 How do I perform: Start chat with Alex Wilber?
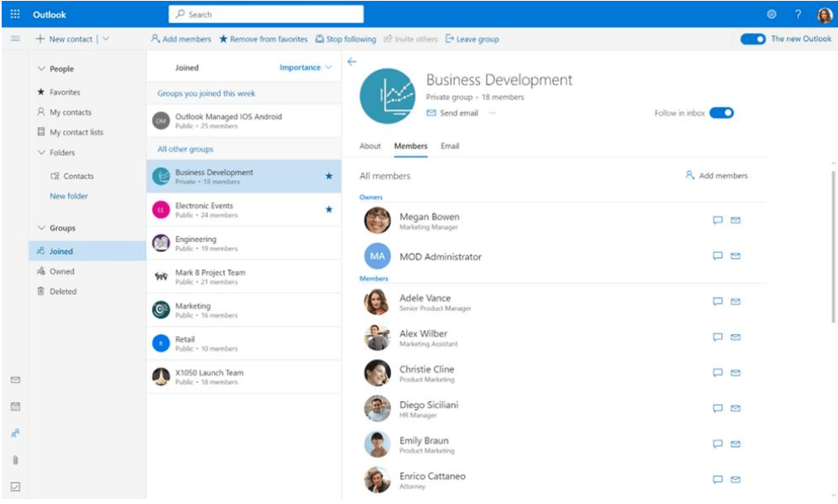(x=718, y=337)
